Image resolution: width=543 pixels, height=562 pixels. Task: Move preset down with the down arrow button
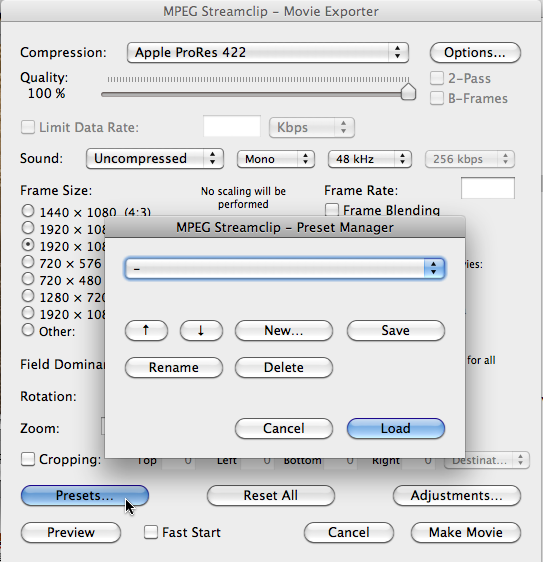click(201, 330)
